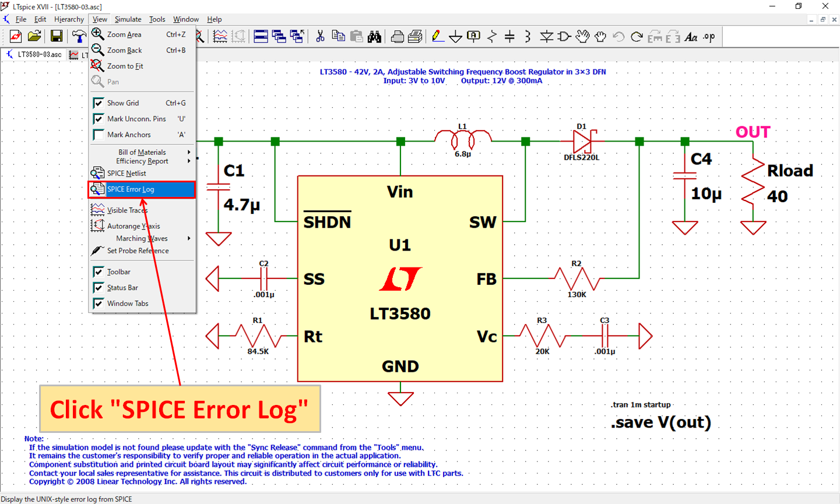Open the Control Panel (hammer icon)
This screenshot has width=840, height=504.
pos(78,36)
